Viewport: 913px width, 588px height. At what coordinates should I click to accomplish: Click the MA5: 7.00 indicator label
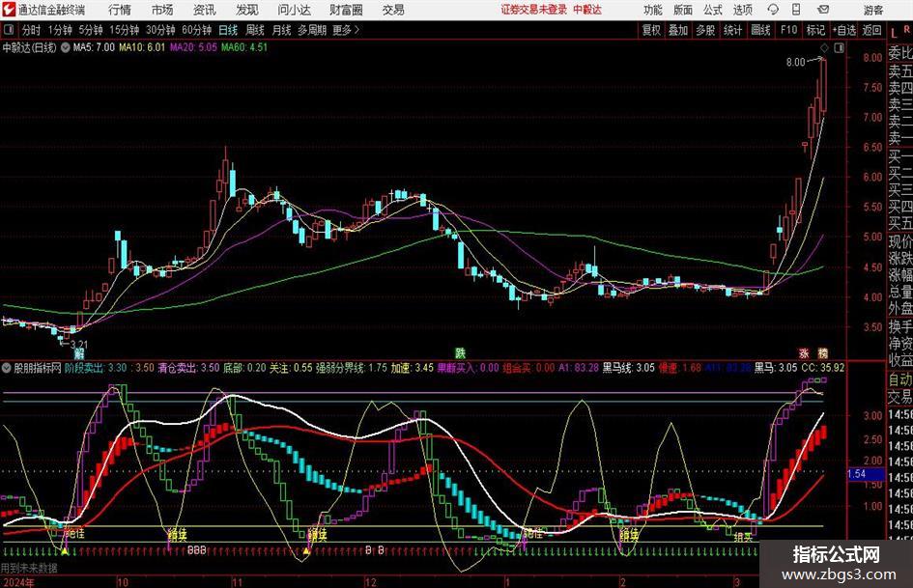click(x=94, y=47)
